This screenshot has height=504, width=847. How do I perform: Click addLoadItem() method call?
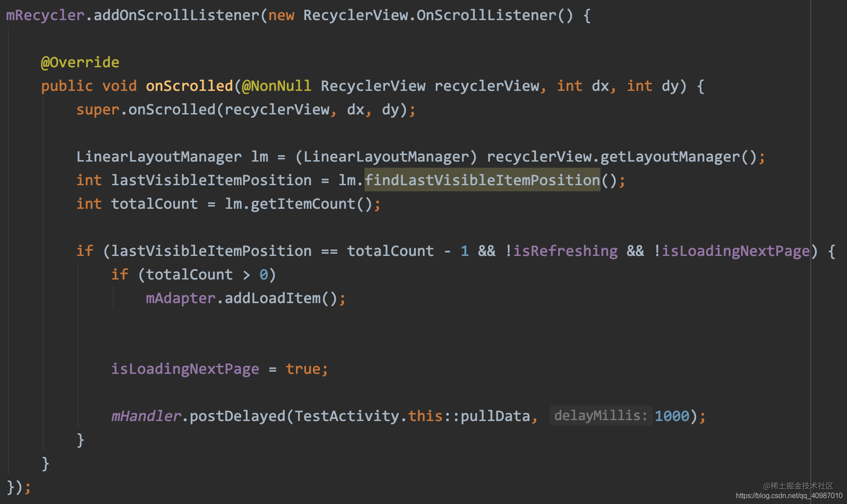281,298
